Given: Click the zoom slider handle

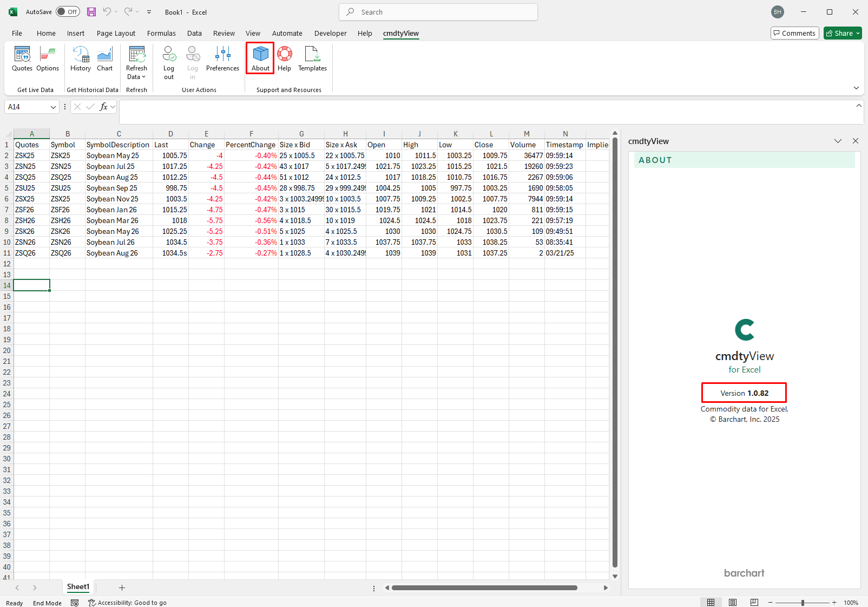Looking at the screenshot, I should coord(803,603).
